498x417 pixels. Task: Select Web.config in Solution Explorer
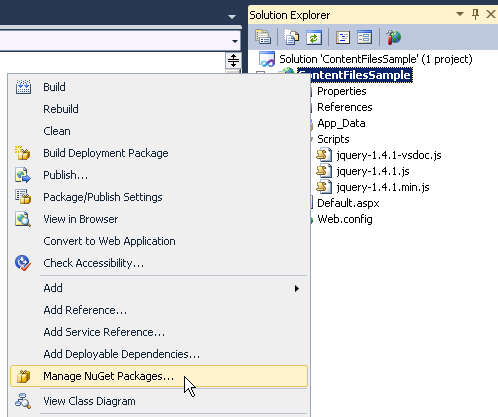point(345,219)
